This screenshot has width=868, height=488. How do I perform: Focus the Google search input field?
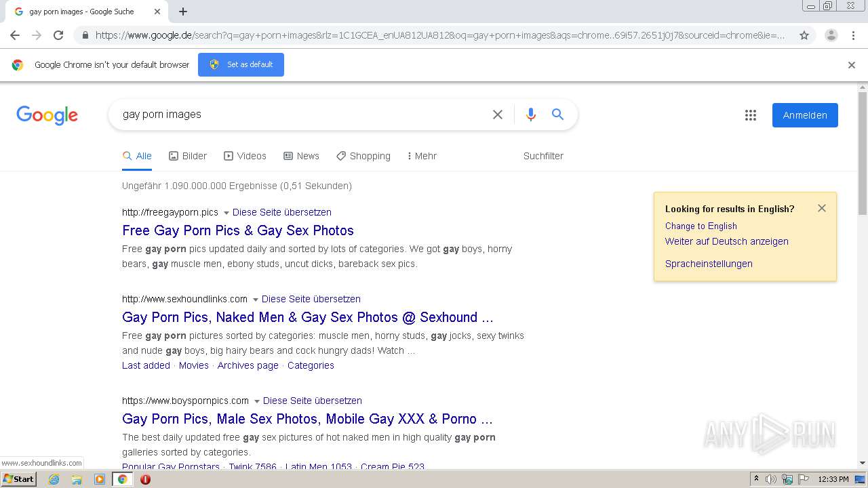[x=302, y=115]
